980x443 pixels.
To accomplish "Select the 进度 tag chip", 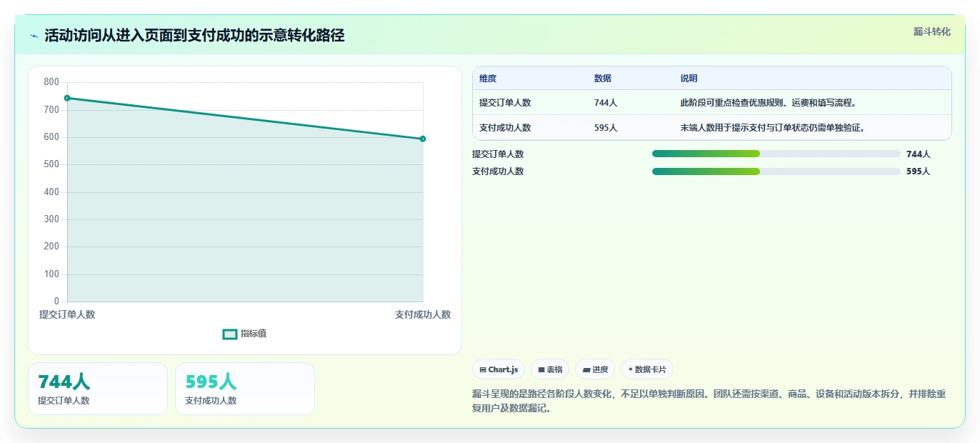I will pyautogui.click(x=595, y=369).
